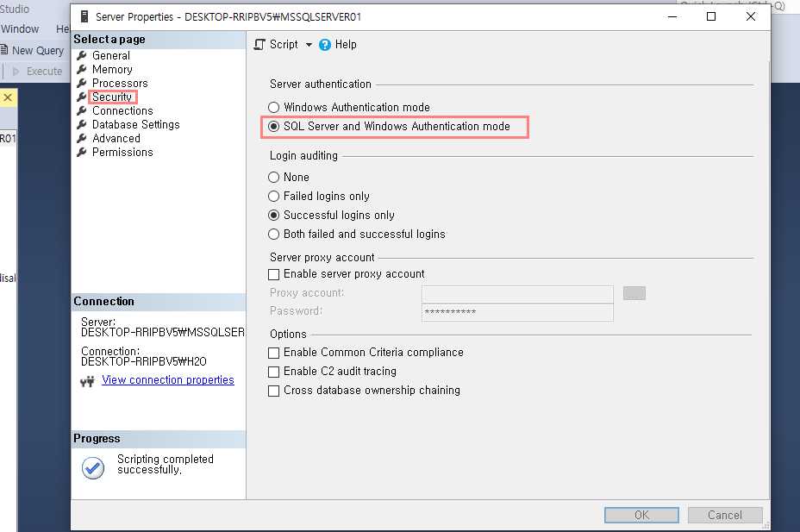Click the 'Scripting completed successfully.' text
800x532 pixels.
pyautogui.click(x=166, y=464)
